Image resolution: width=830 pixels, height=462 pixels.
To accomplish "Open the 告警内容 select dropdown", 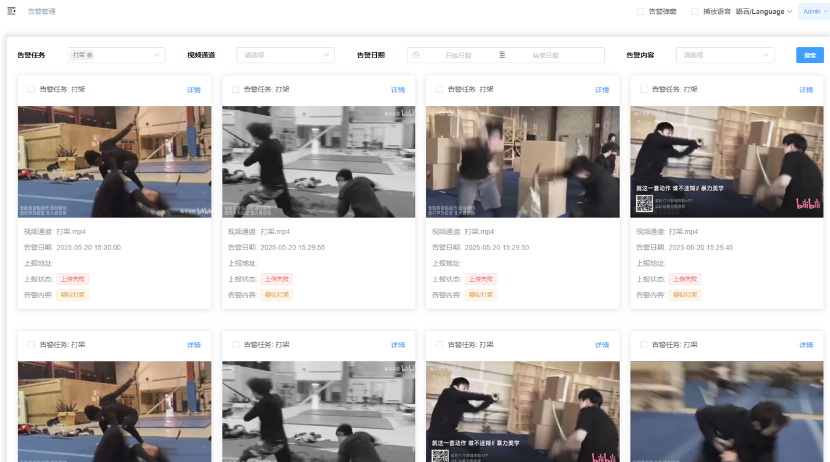I will click(725, 55).
